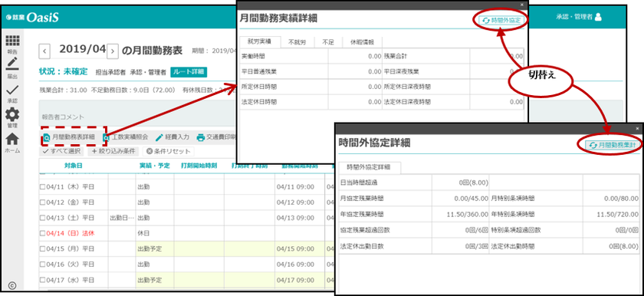Go to ホーム house icon
644x296 pixels.
tap(12, 139)
